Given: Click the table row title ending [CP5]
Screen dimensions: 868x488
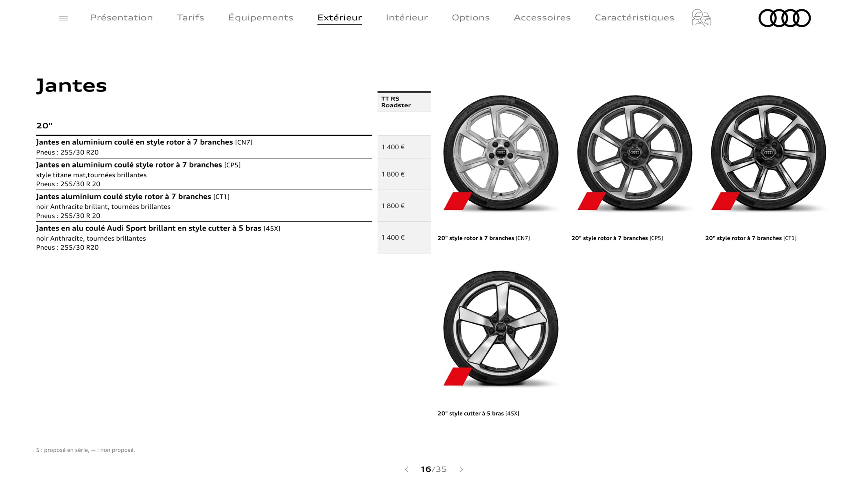Looking at the screenshot, I should 138,165.
